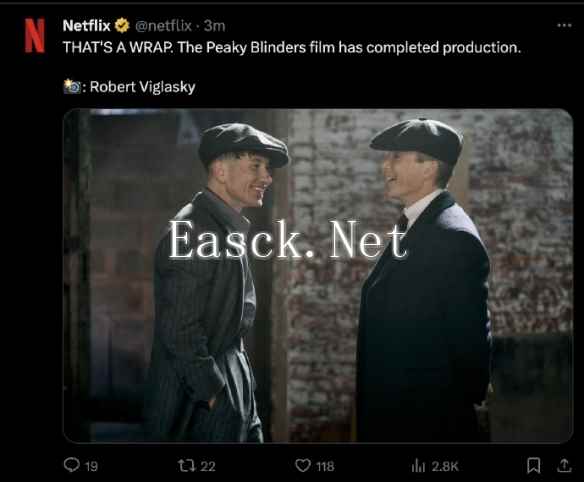Click the tweet text about Peaky Blinders
Viewport: 584px width, 482px height.
[x=292, y=47]
